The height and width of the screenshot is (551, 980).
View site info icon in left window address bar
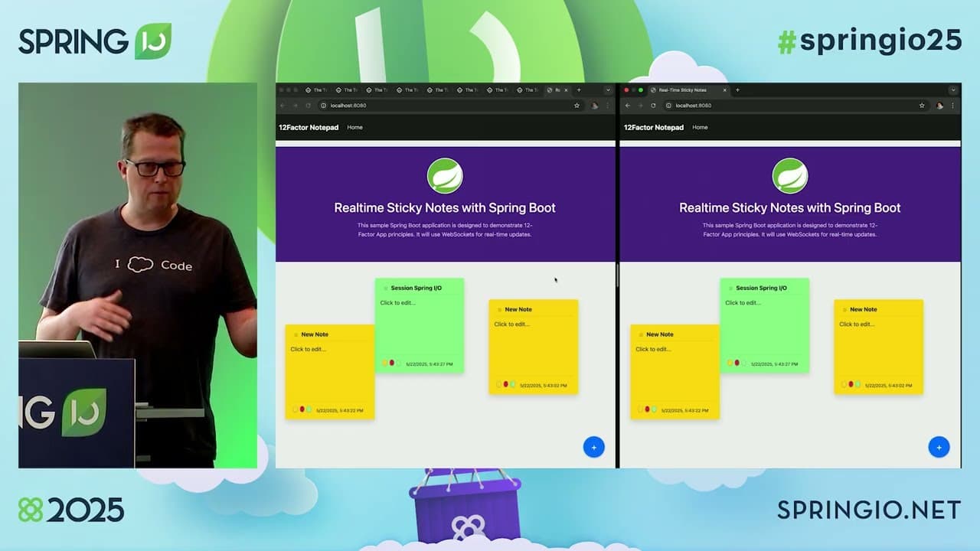click(324, 106)
